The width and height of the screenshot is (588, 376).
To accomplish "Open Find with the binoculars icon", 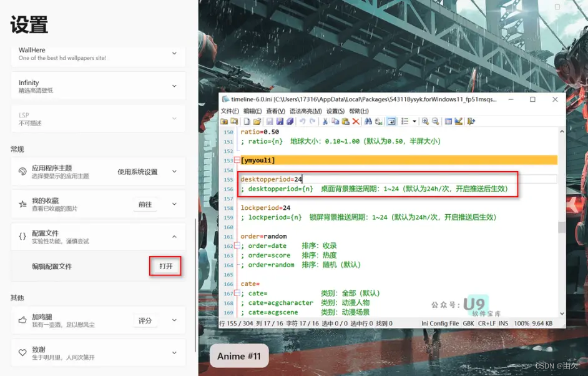I will click(x=368, y=121).
